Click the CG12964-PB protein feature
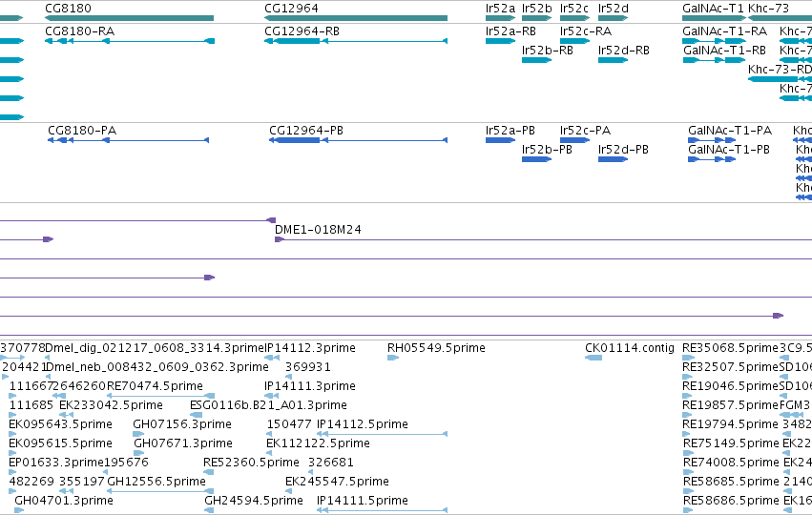Viewport: 812px width, 515px height. pos(359,140)
